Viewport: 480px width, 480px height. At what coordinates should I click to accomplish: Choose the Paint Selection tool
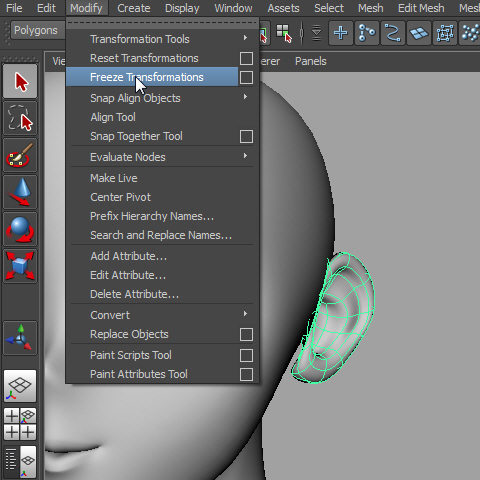pyautogui.click(x=20, y=155)
